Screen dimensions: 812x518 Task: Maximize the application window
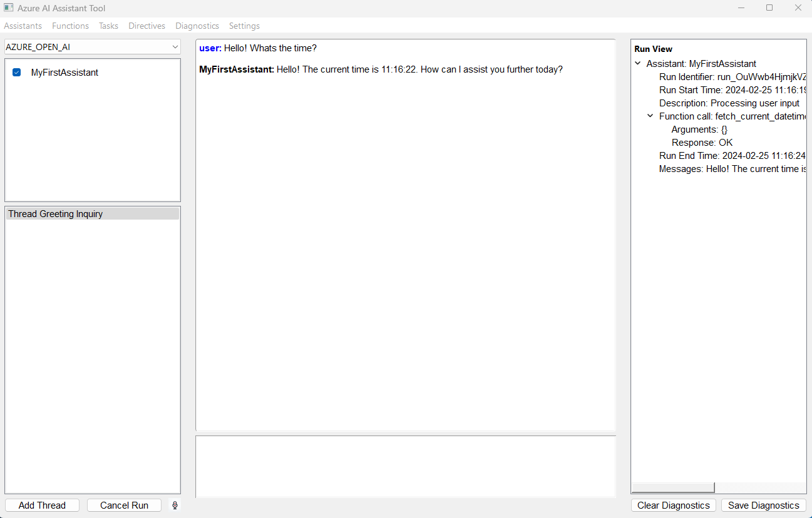point(769,8)
